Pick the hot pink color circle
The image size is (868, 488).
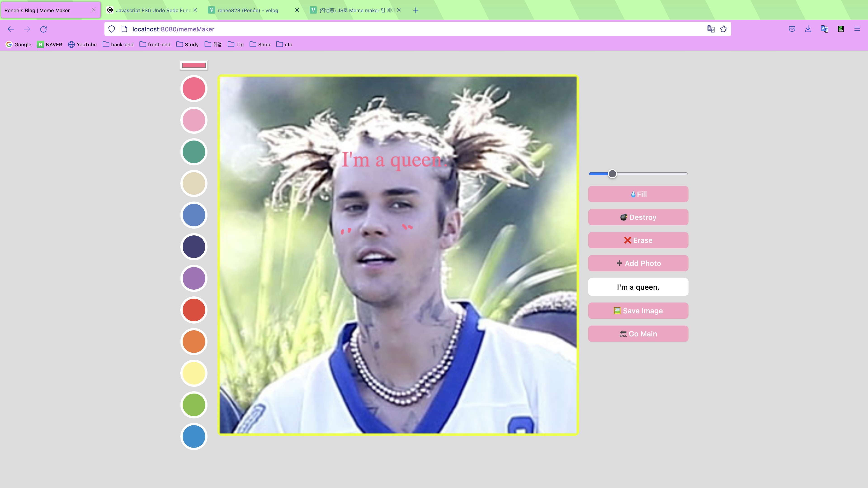coord(194,89)
